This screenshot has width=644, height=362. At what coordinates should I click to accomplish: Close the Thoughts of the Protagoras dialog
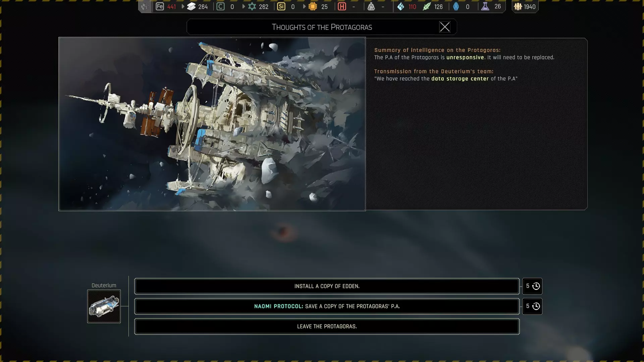click(445, 27)
